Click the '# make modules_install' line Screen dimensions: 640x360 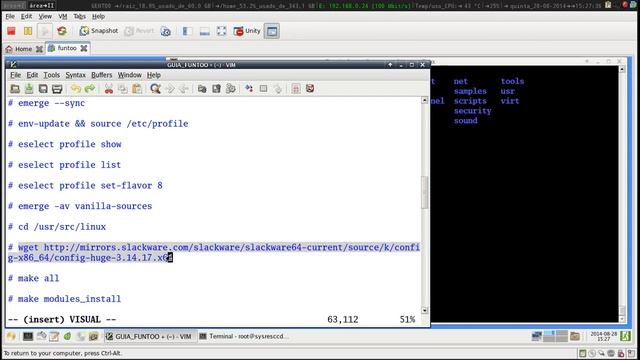click(64, 299)
